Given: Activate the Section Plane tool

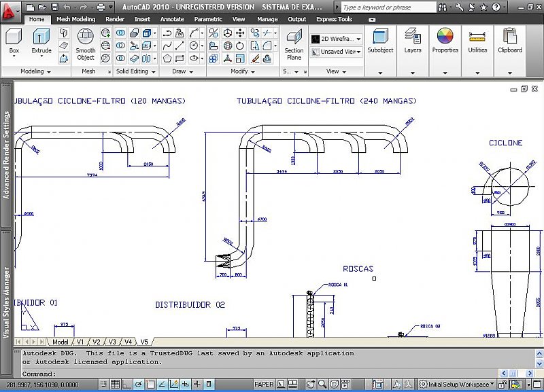Looking at the screenshot, I should tap(294, 43).
